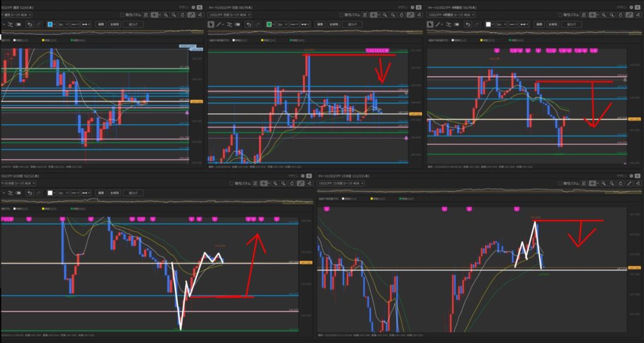Pick the green color swatch in daily chart toolbar

click(269, 24)
